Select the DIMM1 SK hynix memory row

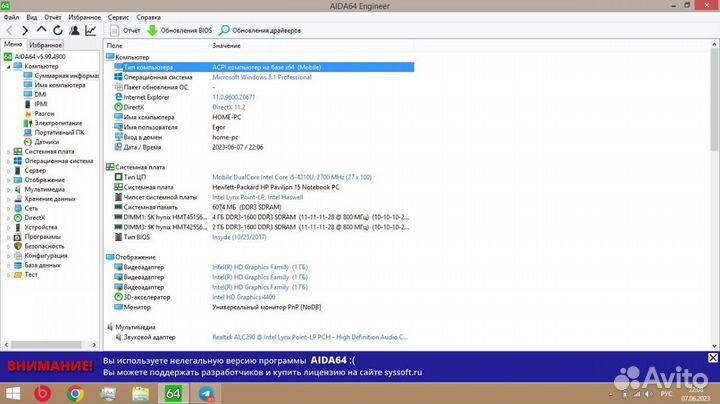(262, 217)
